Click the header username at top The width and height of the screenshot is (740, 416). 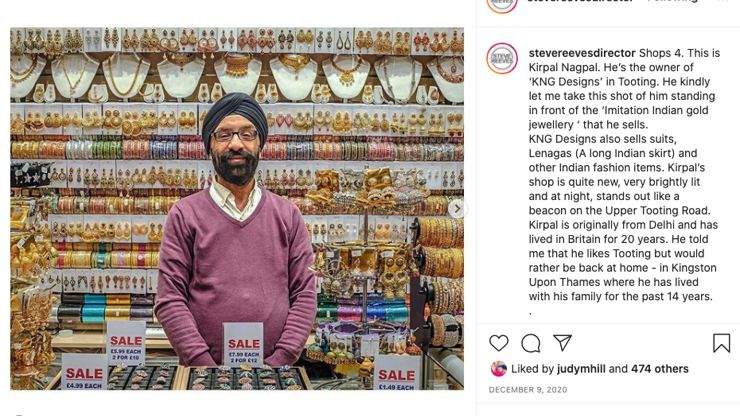[580, 1]
